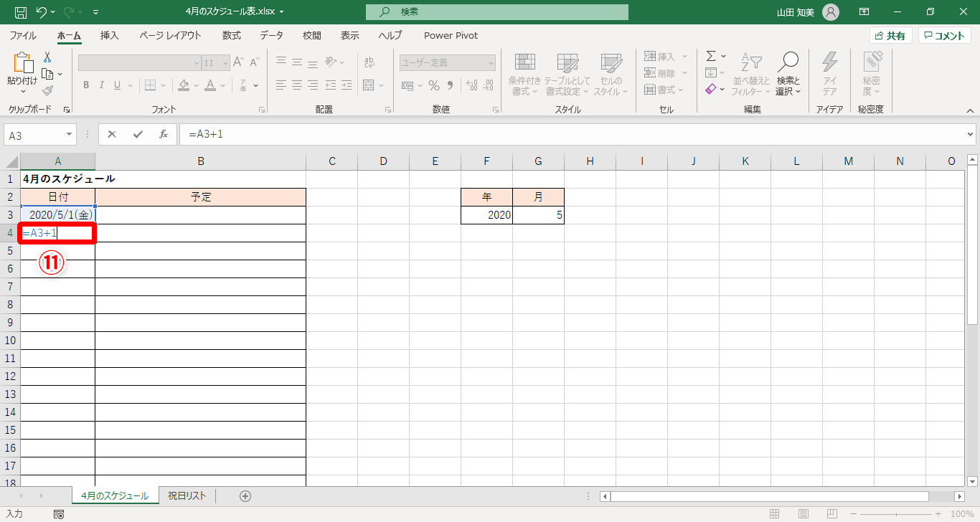This screenshot has width=980, height=522.
Task: Undo the last action in the title bar
Action: [x=42, y=12]
